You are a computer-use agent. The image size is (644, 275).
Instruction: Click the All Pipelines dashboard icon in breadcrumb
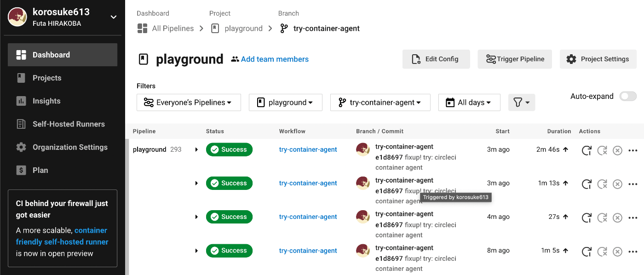[x=142, y=29]
